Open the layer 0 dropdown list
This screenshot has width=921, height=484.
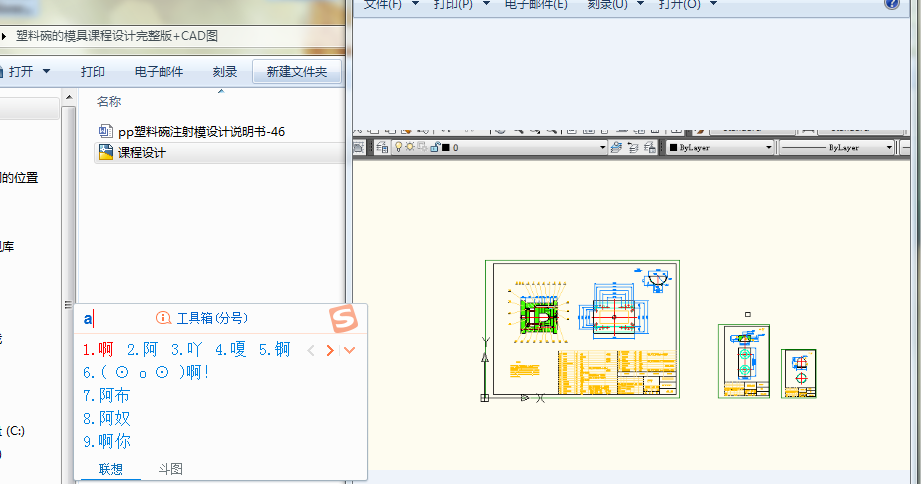point(602,147)
